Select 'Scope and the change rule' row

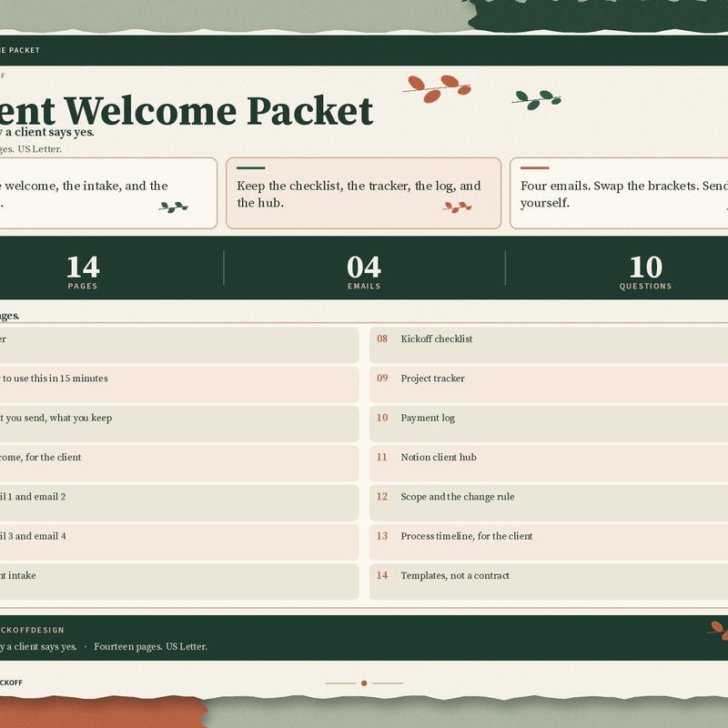coord(549,503)
